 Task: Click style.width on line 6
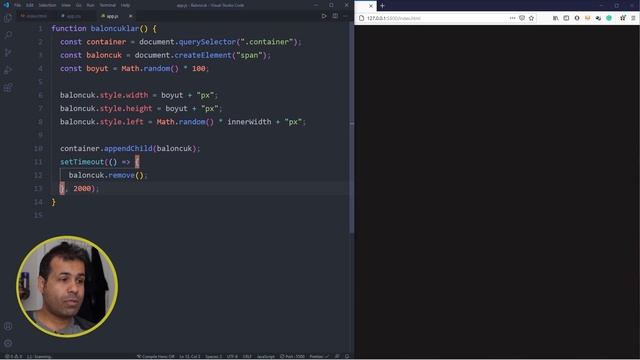pyautogui.click(x=124, y=95)
